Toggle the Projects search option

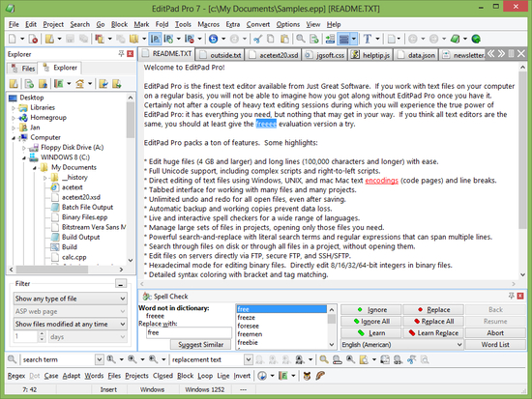pyautogui.click(x=136, y=376)
